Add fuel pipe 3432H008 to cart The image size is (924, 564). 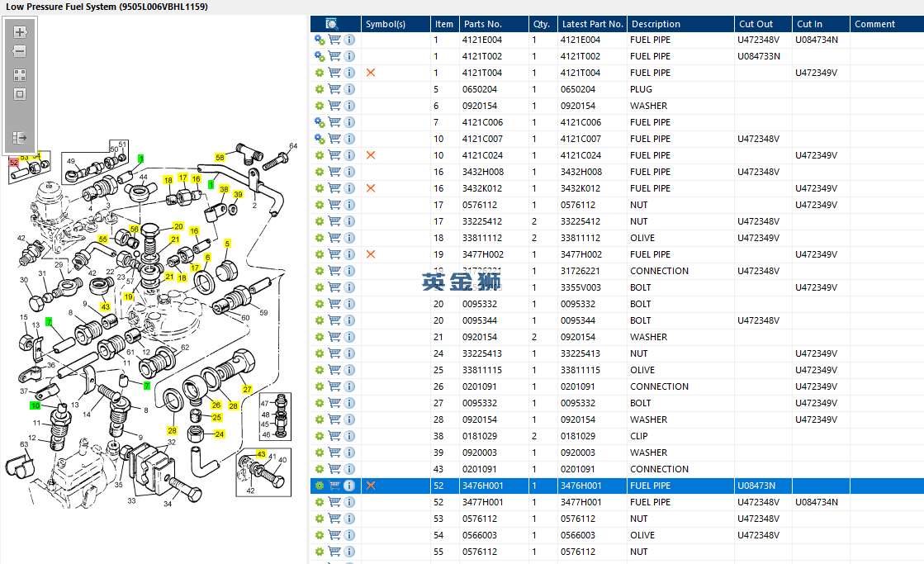point(334,172)
